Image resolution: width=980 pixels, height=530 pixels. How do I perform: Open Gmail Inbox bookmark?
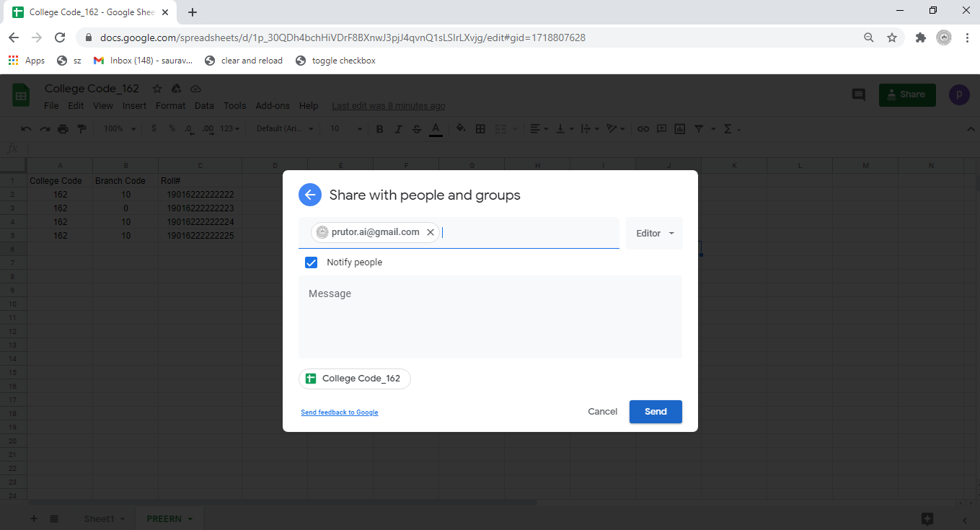point(143,61)
